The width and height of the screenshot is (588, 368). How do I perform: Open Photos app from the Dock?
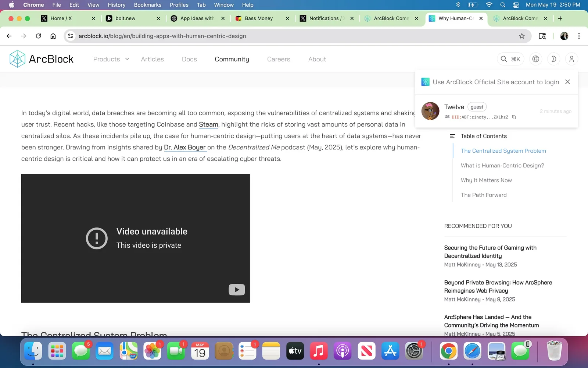152,351
